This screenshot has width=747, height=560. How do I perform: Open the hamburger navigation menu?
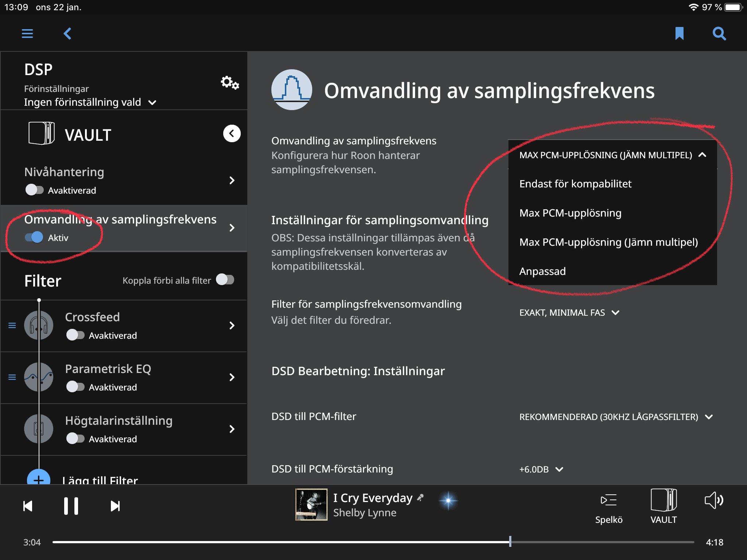click(27, 34)
